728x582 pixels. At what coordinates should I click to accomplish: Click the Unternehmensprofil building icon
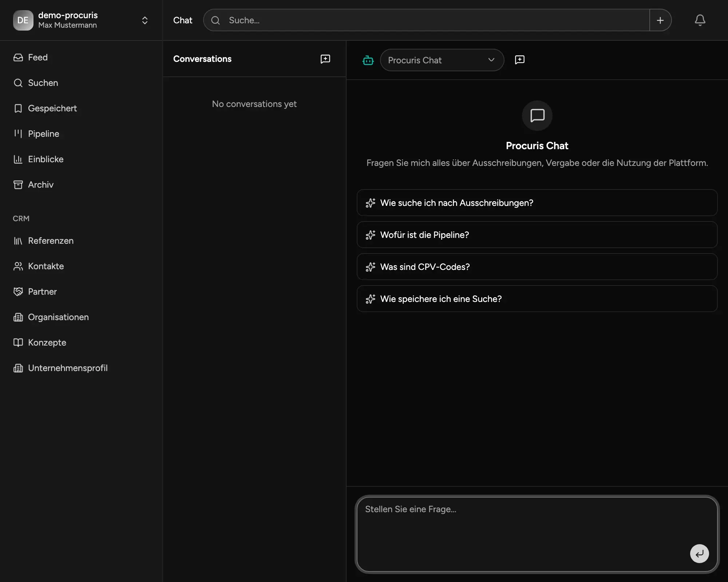pyautogui.click(x=18, y=368)
